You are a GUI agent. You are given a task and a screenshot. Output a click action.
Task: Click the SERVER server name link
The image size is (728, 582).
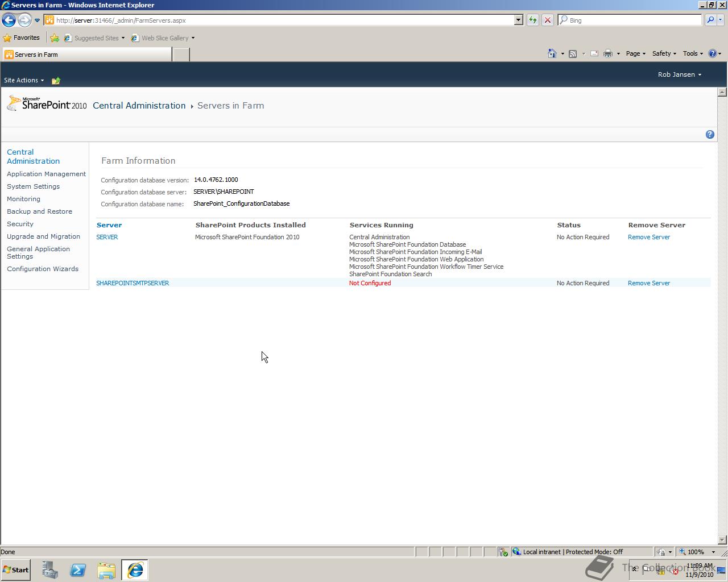pyautogui.click(x=107, y=237)
